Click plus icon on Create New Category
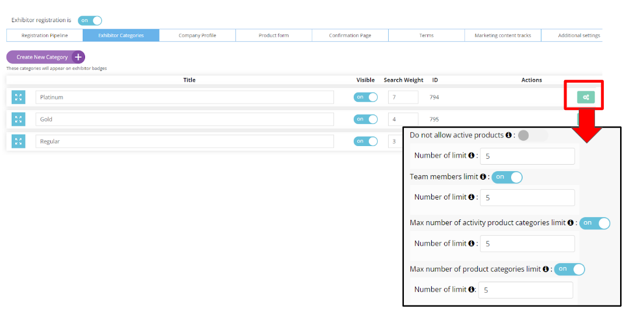 pos(79,57)
